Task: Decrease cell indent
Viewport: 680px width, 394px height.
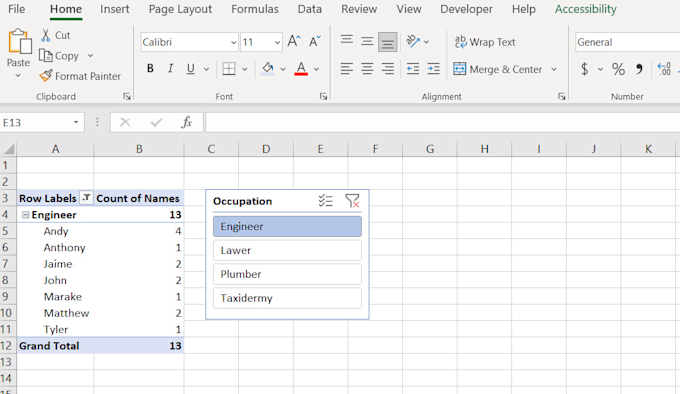Action: [413, 68]
